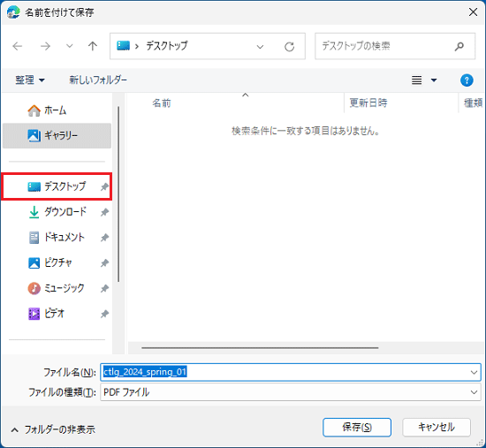Create a new folder with 新しいフォルダー
Image resolution: width=486 pixels, height=448 pixels.
98,80
